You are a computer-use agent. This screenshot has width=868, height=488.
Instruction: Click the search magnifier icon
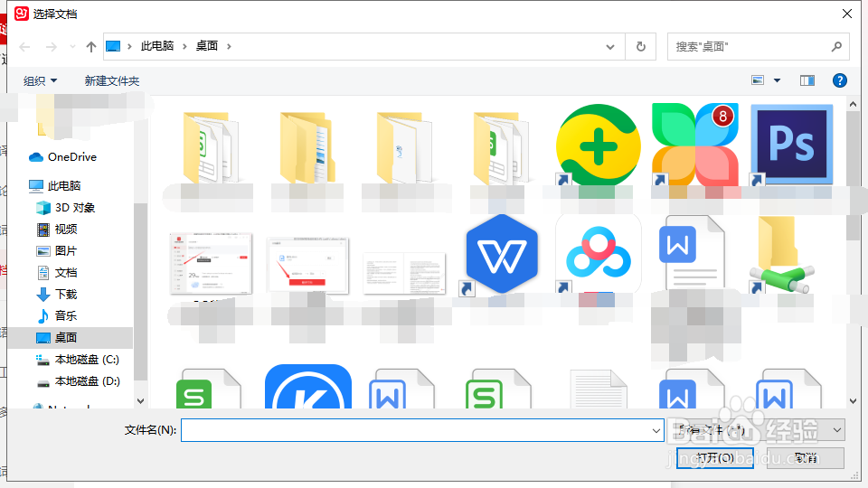[x=836, y=46]
